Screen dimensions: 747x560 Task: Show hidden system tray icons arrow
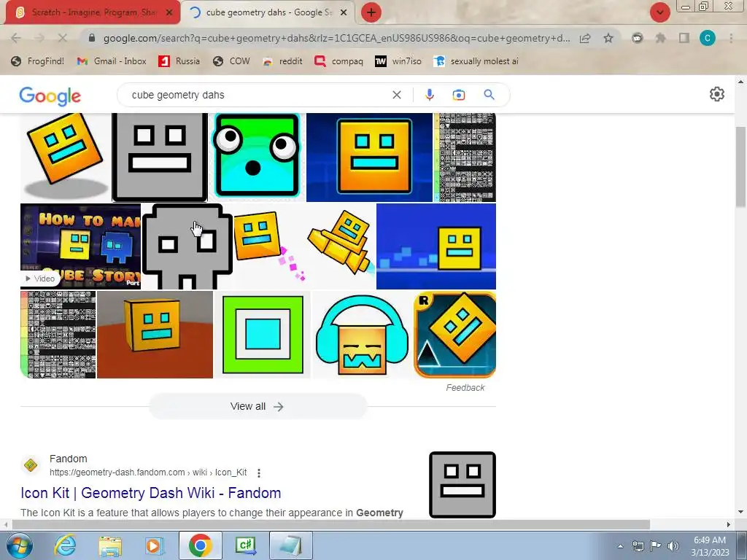pyautogui.click(x=620, y=546)
